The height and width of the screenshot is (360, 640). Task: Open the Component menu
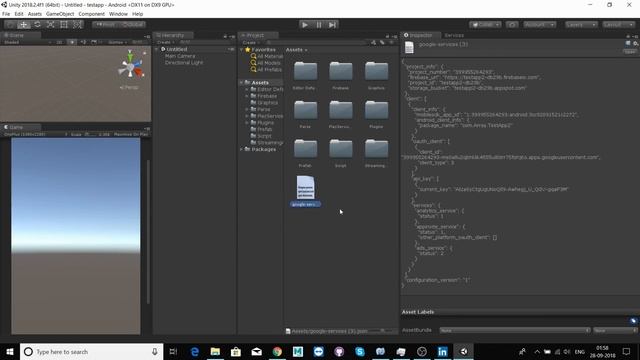pyautogui.click(x=91, y=14)
